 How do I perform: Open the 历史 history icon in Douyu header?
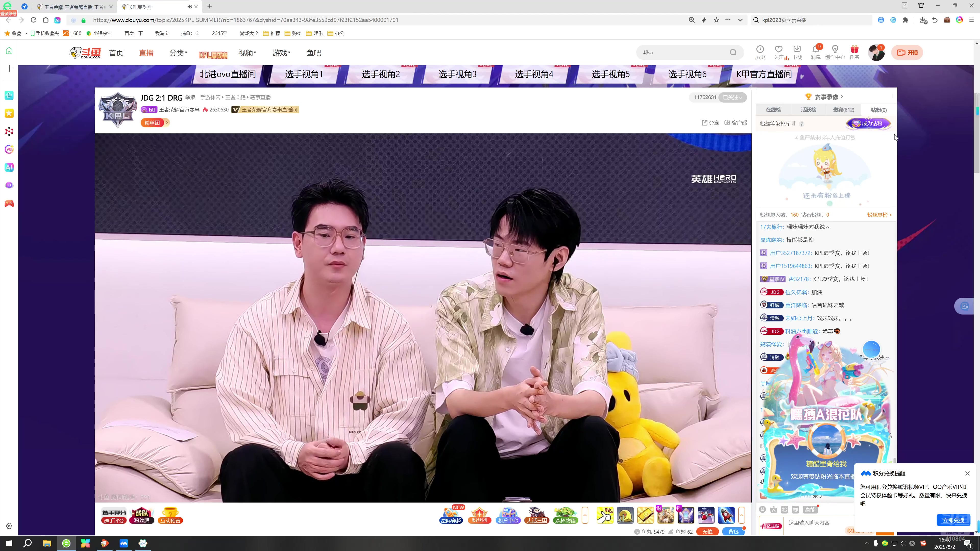point(760,53)
